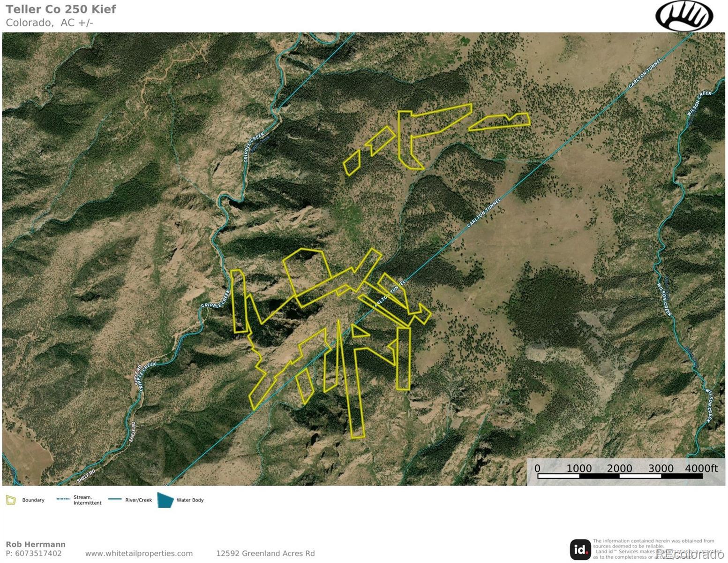The height and width of the screenshot is (563, 728).
Task: Click the Water Body legend swatch
Action: tap(165, 500)
